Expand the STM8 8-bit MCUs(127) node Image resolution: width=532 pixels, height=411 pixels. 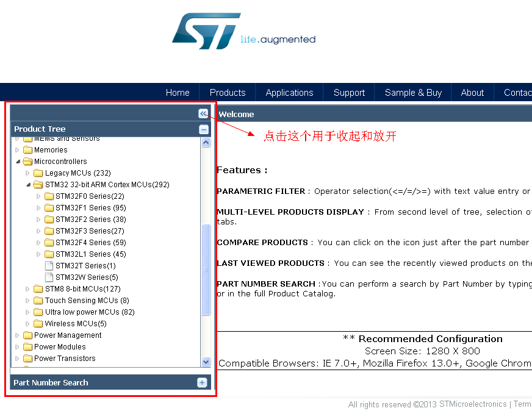click(x=28, y=289)
